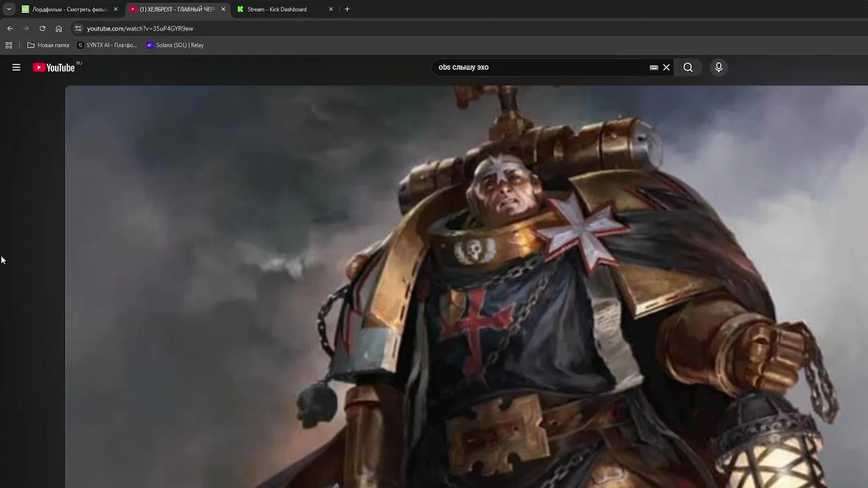Open a new browser tab
This screenshot has height=488, width=868.
pos(347,9)
